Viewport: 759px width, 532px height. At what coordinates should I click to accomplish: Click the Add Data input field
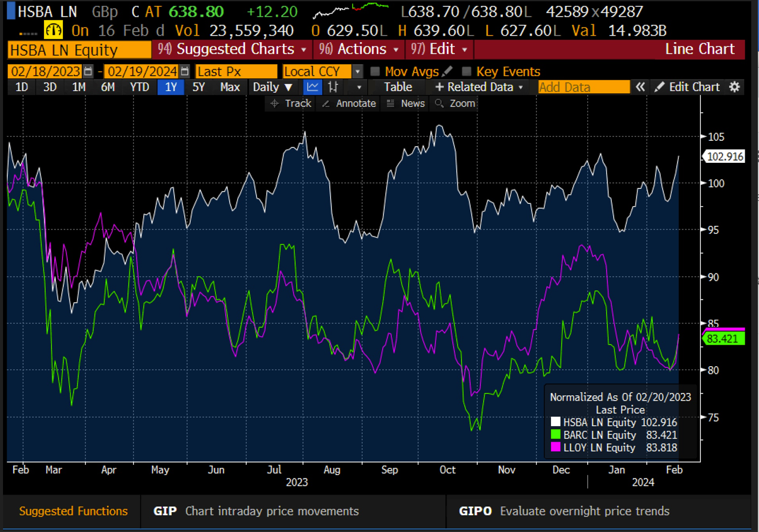(x=583, y=87)
